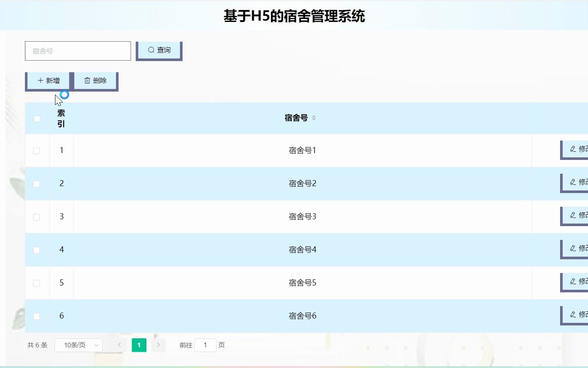
Task: Check the checkbox for row 宿舍号4
Action: 37,250
